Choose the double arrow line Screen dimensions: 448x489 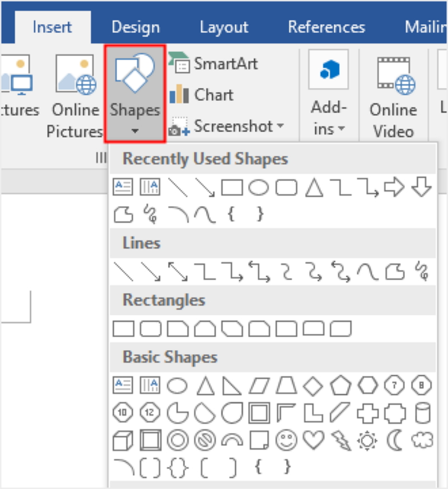(x=177, y=272)
